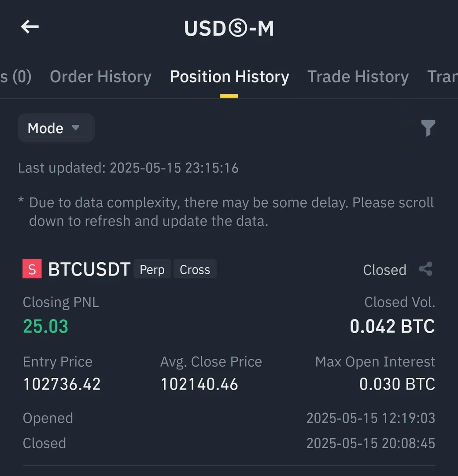The width and height of the screenshot is (458, 476).
Task: Tap the Last updated timestamp
Action: coord(128,168)
